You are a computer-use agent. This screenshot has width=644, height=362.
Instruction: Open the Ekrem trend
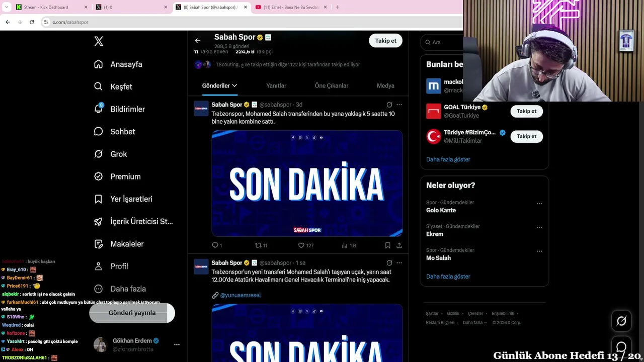(x=435, y=234)
